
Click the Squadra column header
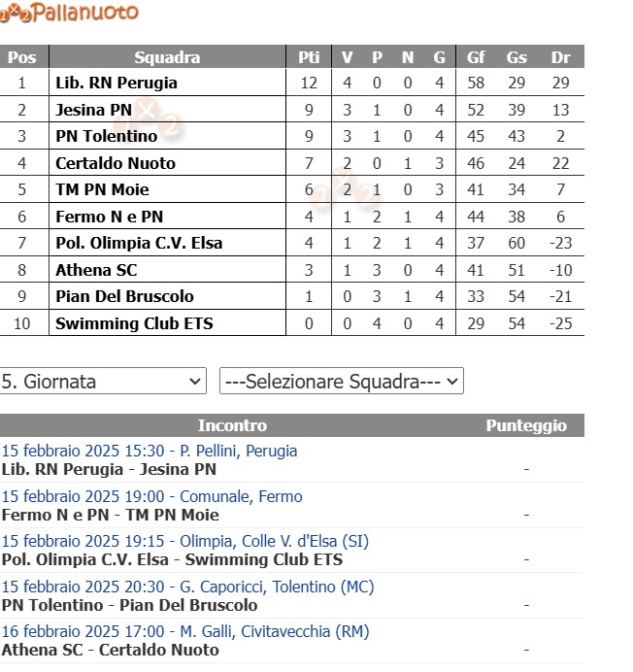tap(167, 57)
